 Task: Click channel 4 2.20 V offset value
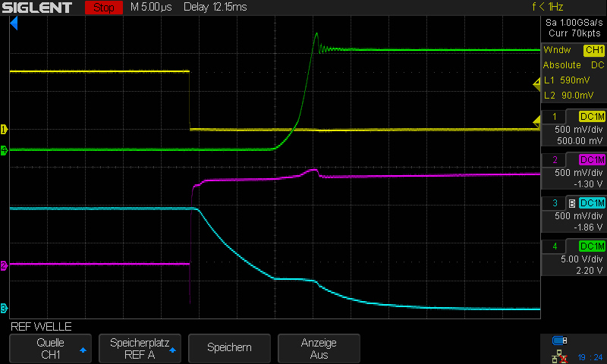[590, 271]
